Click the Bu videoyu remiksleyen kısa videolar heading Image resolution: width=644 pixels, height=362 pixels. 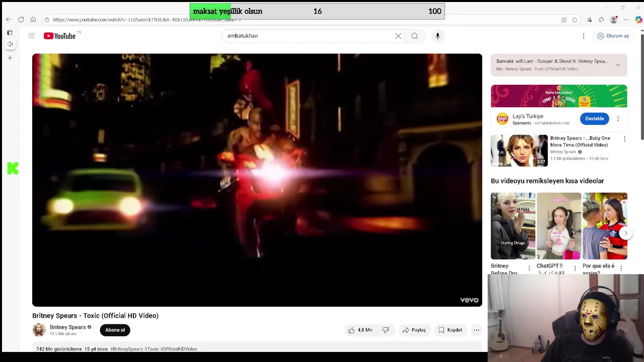pos(547,181)
